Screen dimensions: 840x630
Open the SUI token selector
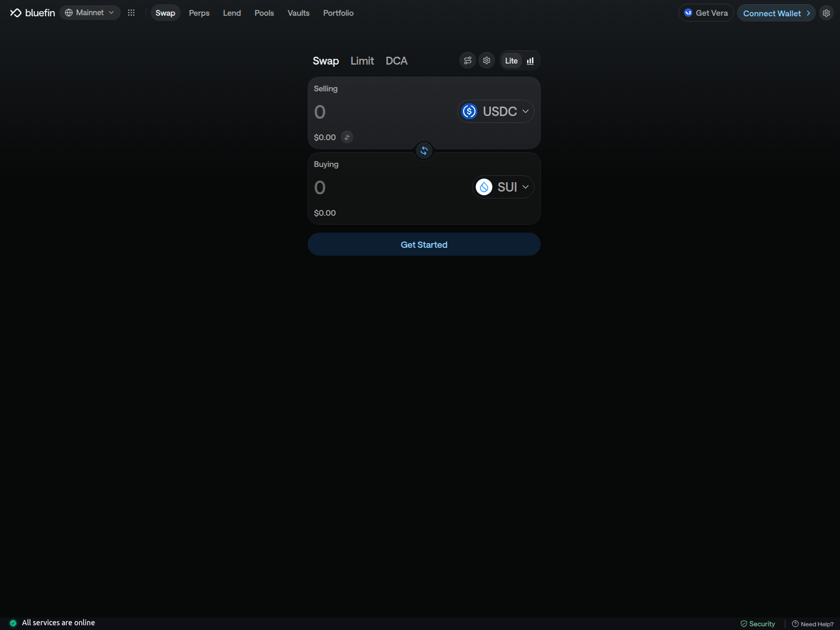click(x=503, y=187)
